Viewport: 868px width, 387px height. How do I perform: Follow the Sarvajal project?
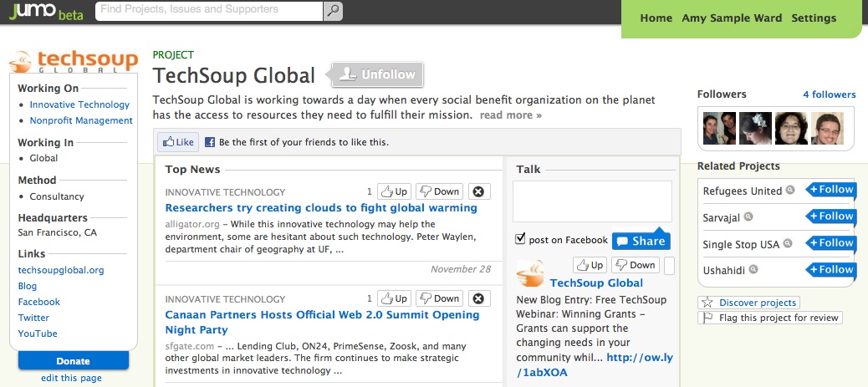[x=831, y=216]
